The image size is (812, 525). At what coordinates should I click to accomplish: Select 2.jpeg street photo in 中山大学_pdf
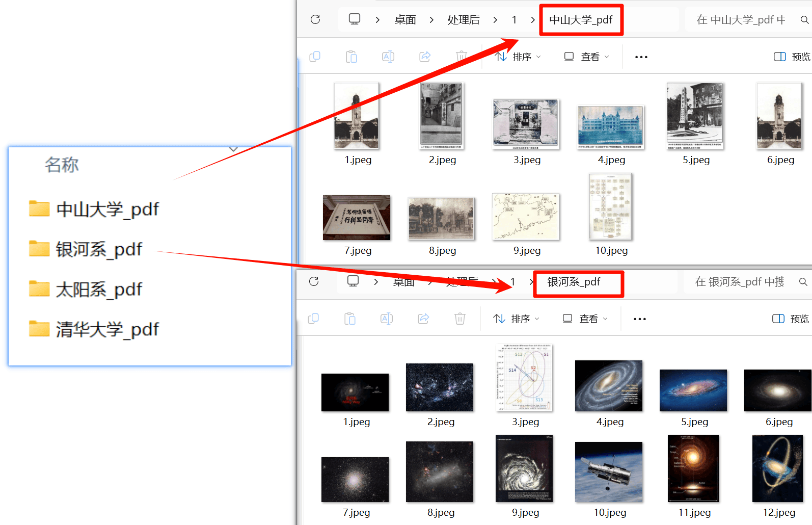pyautogui.click(x=441, y=116)
